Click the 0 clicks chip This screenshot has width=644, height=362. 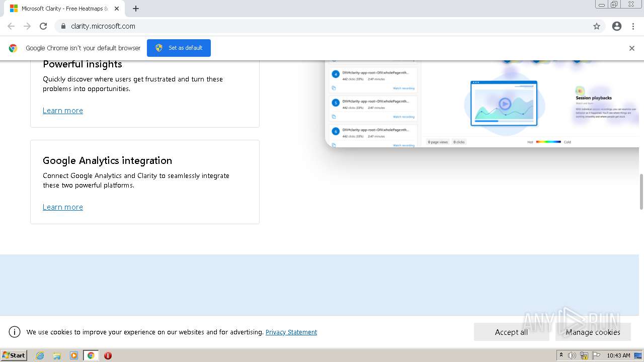[459, 142]
